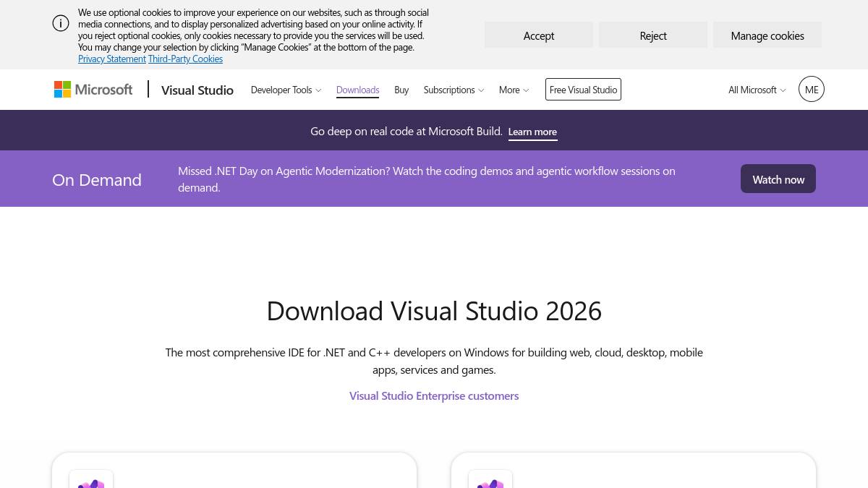Go to the Visual Studio home link
The image size is (868, 488).
[x=197, y=90]
